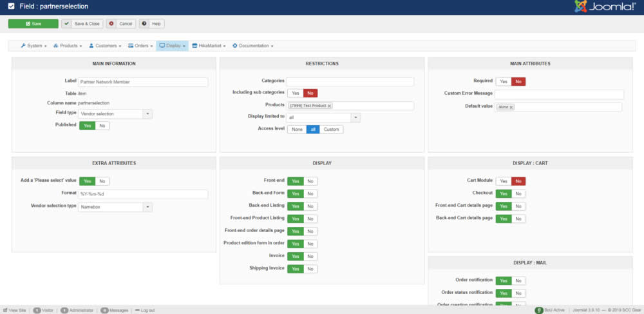Image resolution: width=644 pixels, height=314 pixels.
Task: Set Required to Yes
Action: [x=504, y=82]
